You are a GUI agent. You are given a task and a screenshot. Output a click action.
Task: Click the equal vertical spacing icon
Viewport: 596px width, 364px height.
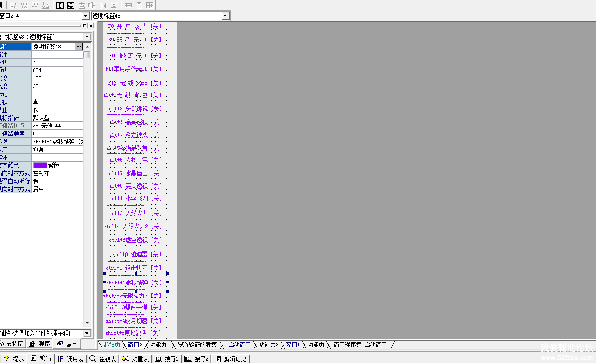tap(114, 6)
